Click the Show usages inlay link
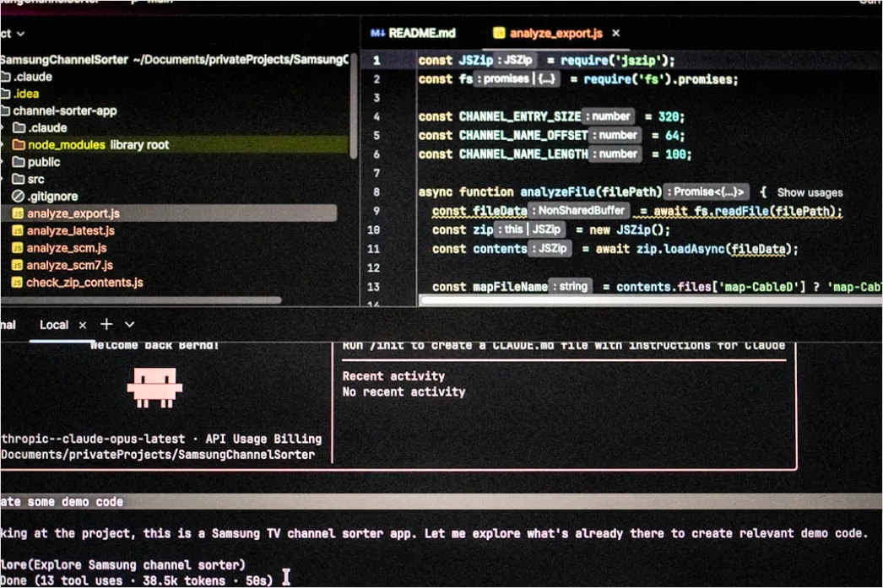This screenshot has height=588, width=883. [810, 192]
